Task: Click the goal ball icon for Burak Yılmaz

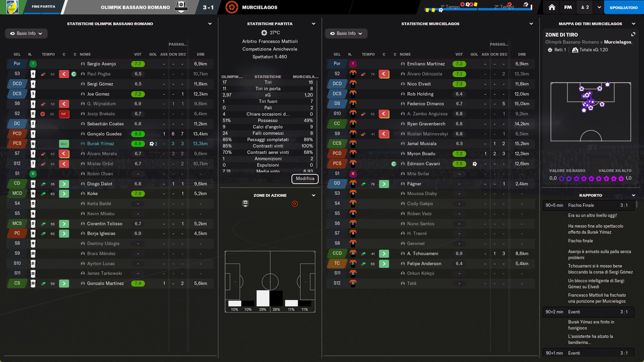Action: pos(152,144)
